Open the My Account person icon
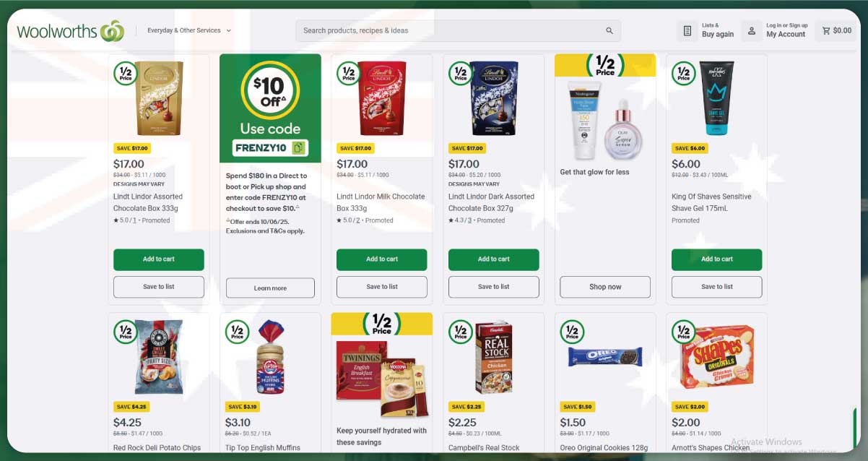The height and width of the screenshot is (461, 868). (752, 31)
